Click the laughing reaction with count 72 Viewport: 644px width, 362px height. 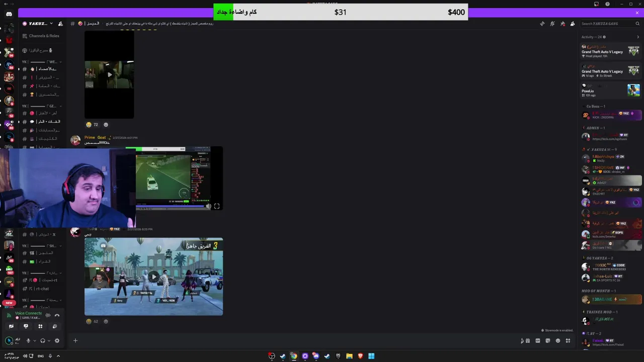(x=92, y=125)
